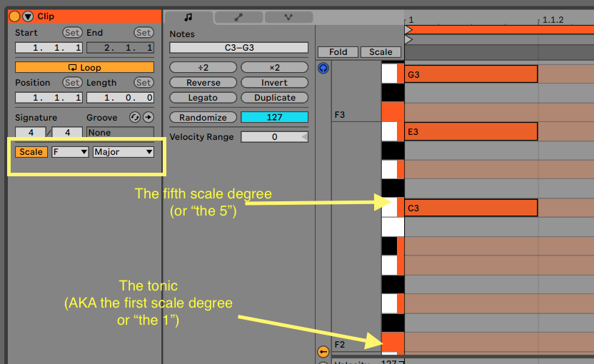Image resolution: width=594 pixels, height=364 pixels.
Task: Click the Commit Groove arrow icon
Action: [148, 117]
